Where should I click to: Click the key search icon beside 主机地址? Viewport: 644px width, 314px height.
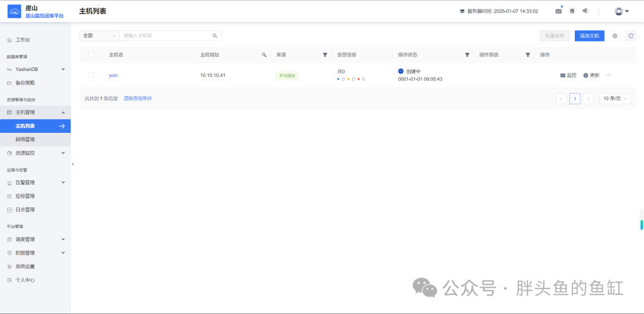coord(264,55)
